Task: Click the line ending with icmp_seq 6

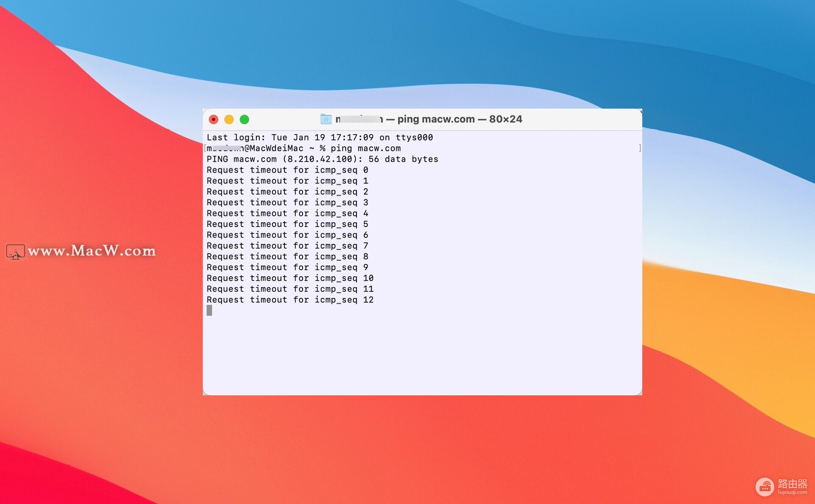Action: tap(287, 235)
